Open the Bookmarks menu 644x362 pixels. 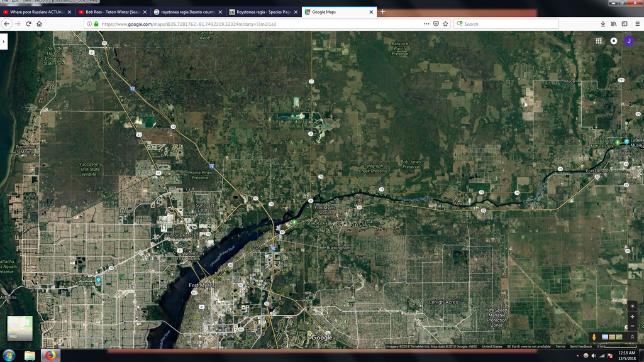click(x=62, y=1)
